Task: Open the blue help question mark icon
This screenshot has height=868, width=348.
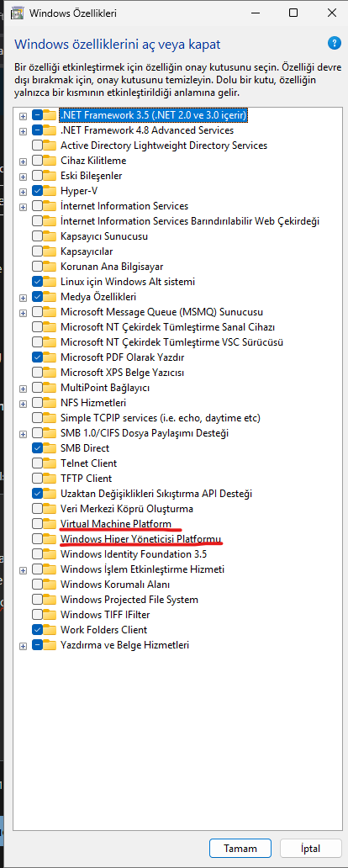Action: click(x=335, y=43)
